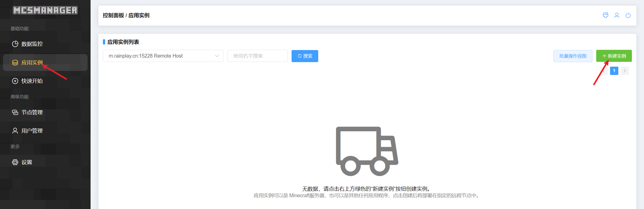Click the pie chart icon beside 数据监控
644x209 pixels.
(15, 44)
